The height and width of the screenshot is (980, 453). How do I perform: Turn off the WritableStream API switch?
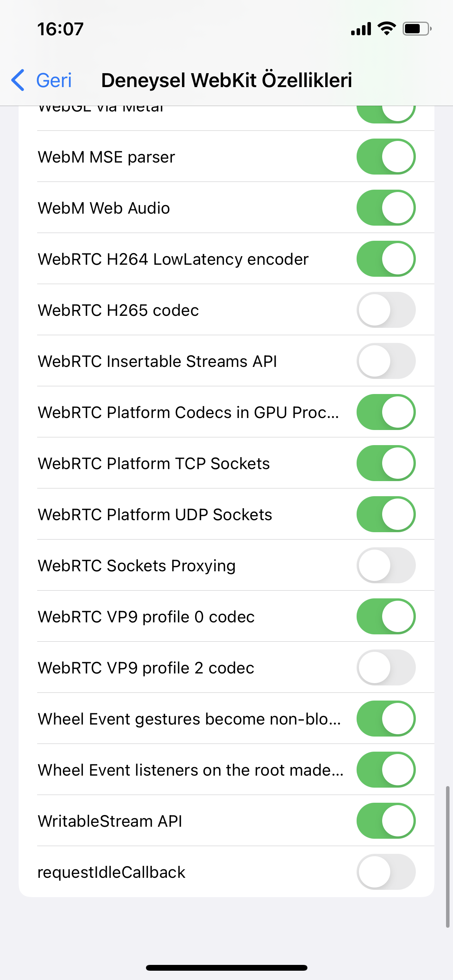(386, 821)
